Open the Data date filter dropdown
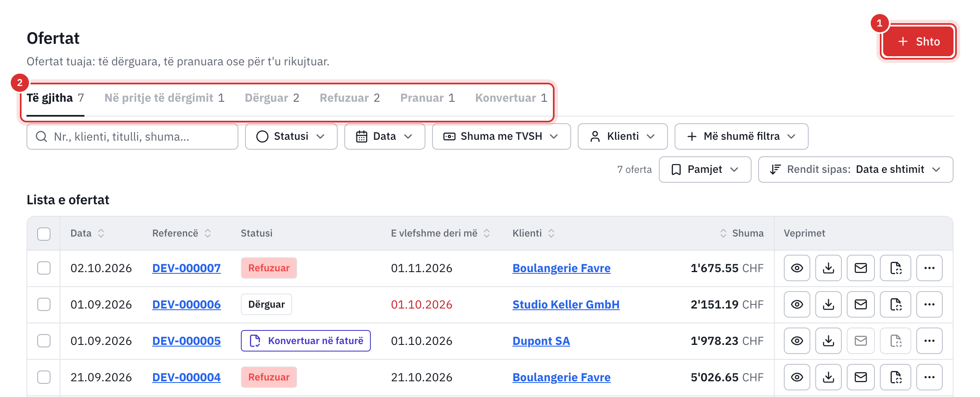This screenshot has width=980, height=397. (384, 136)
